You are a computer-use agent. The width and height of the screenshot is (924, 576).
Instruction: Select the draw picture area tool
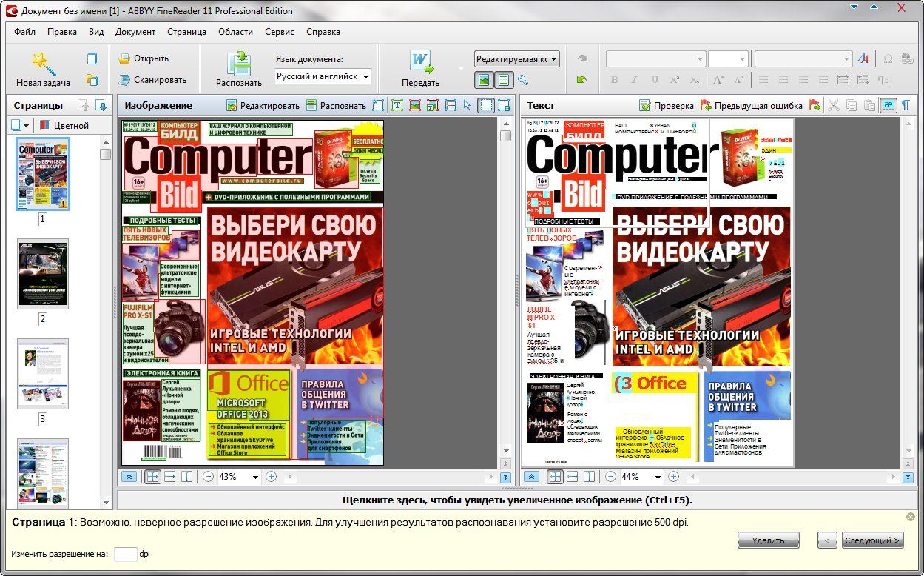(415, 106)
